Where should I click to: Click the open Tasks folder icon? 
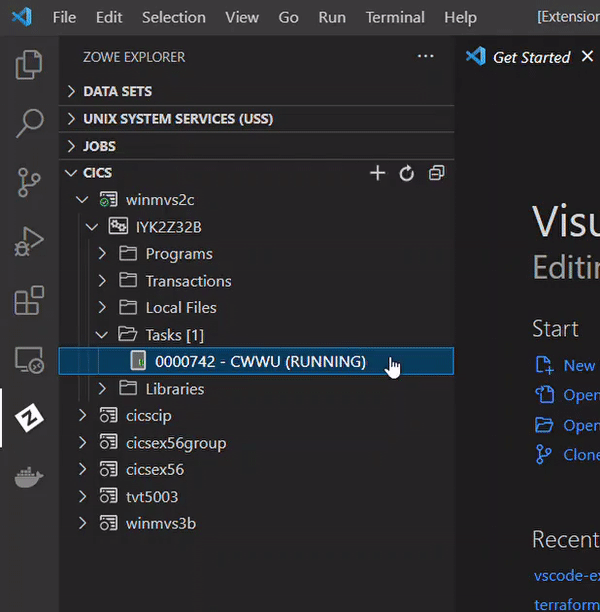coord(128,334)
